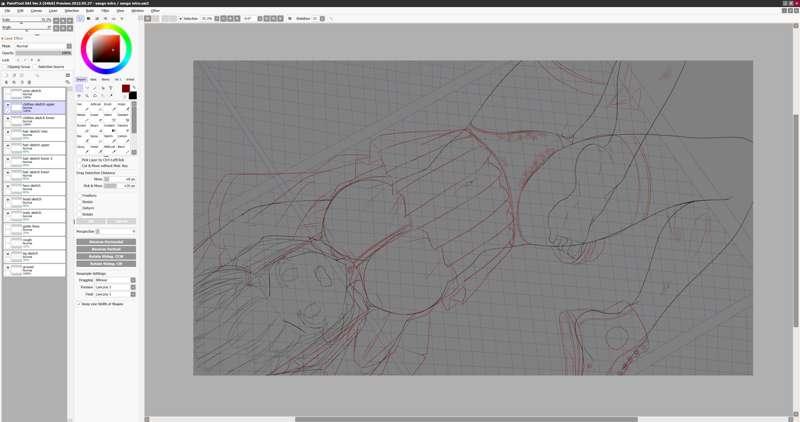Click the Preserve Opacity lock icon
800x422 pixels.
[x=18, y=60]
